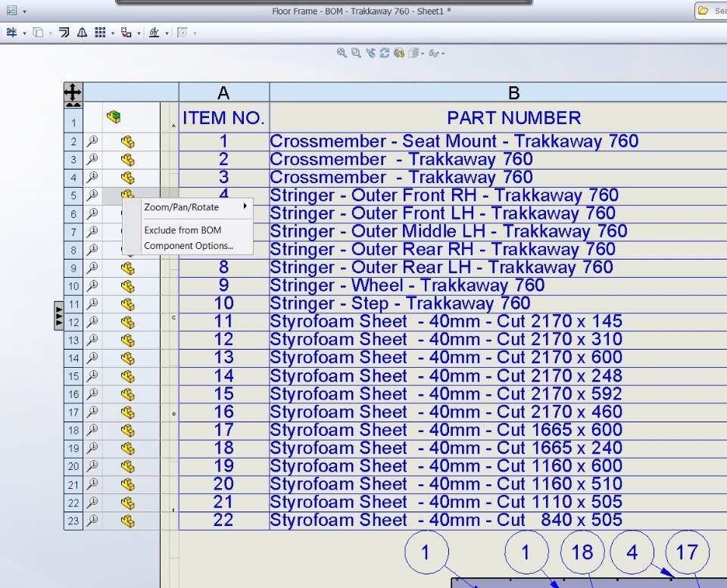Image resolution: width=727 pixels, height=588 pixels.
Task: Select the Mirror Entities tool
Action: point(82,33)
